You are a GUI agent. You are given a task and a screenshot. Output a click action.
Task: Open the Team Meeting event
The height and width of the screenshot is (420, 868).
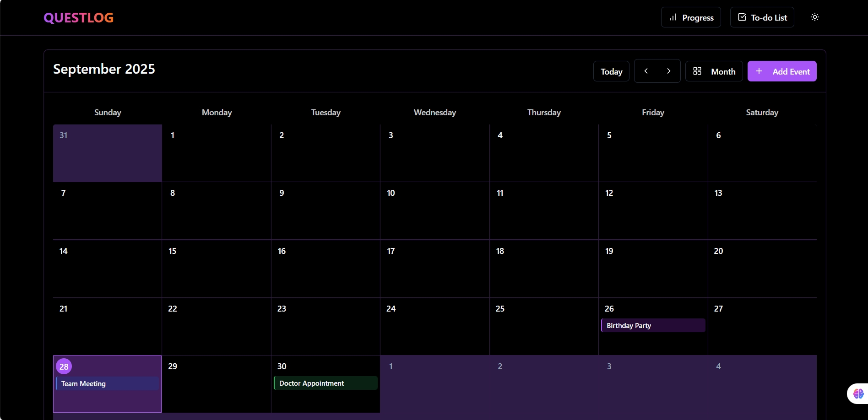[107, 384]
